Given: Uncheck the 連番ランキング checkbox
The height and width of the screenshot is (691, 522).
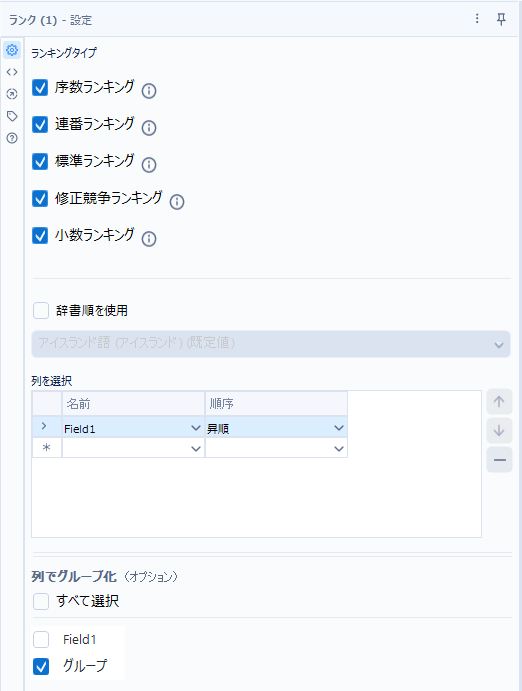Looking at the screenshot, I should [40, 125].
